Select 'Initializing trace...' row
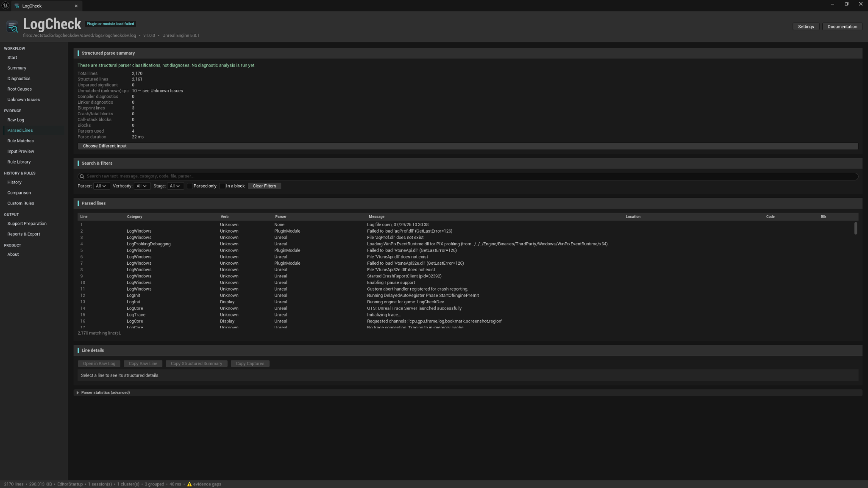 465,315
